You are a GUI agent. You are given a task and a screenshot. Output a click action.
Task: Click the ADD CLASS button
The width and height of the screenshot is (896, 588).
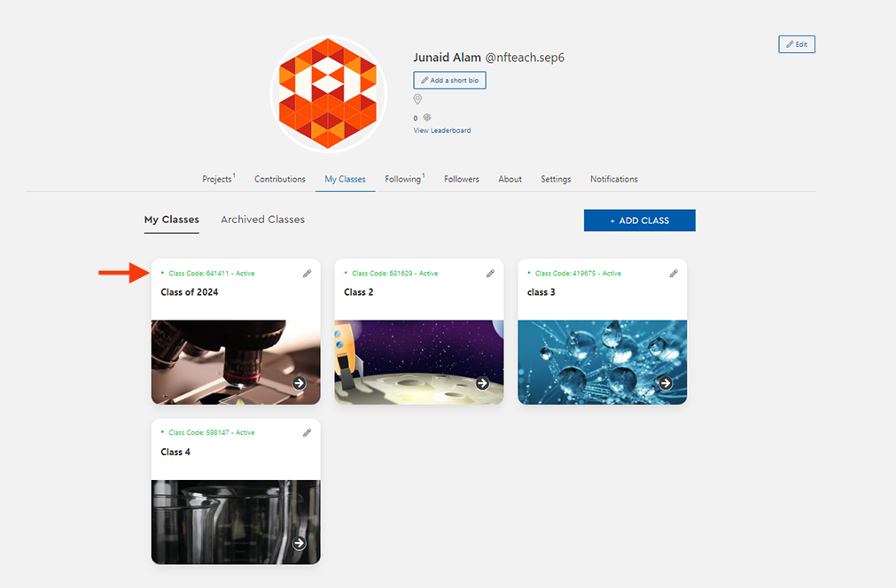[x=639, y=220]
